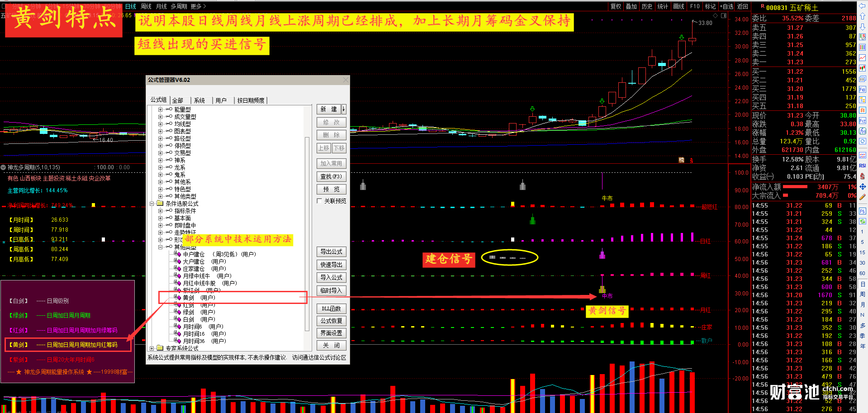868x413 pixels.
Task: Expand the 能量型 tree node
Action: (160, 109)
